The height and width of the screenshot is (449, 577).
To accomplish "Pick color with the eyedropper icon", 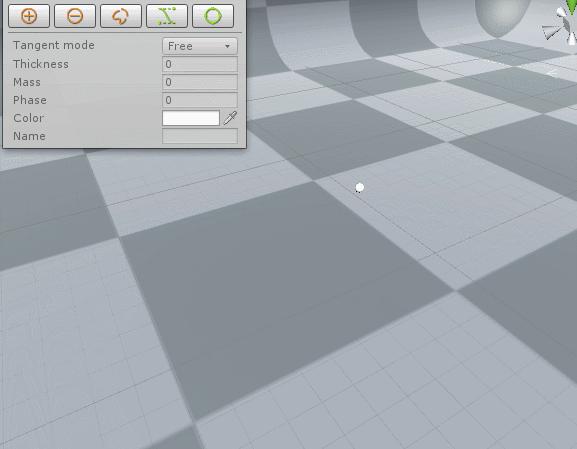I will (x=230, y=118).
